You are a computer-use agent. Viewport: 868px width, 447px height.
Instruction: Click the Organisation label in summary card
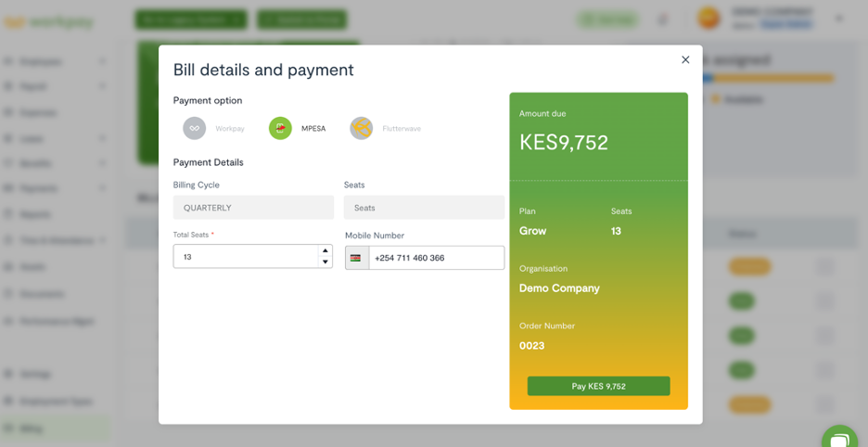pos(543,269)
